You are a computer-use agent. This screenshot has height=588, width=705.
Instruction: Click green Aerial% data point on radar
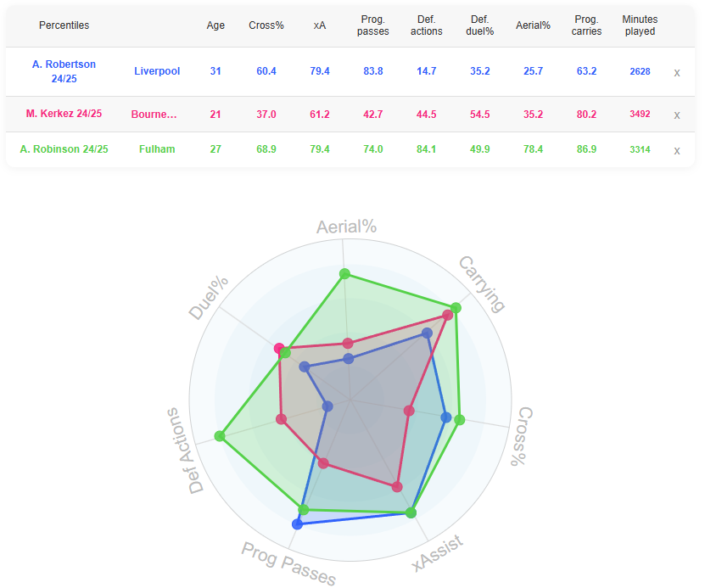point(344,273)
